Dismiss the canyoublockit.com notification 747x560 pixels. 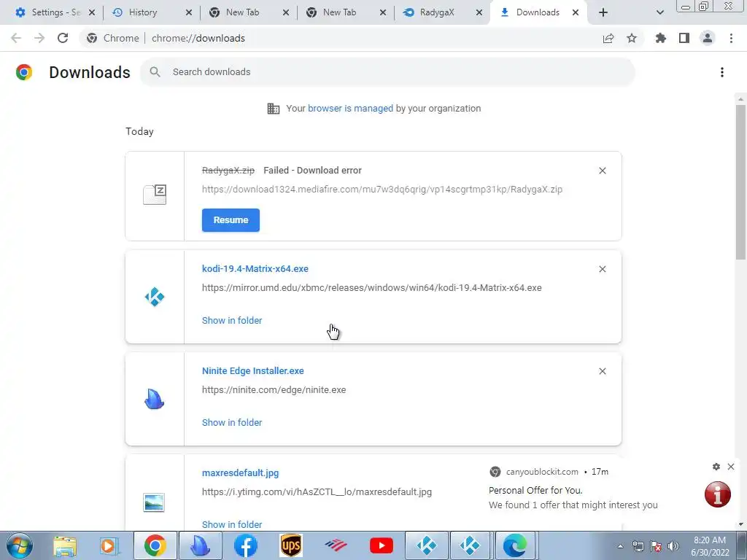(x=731, y=467)
